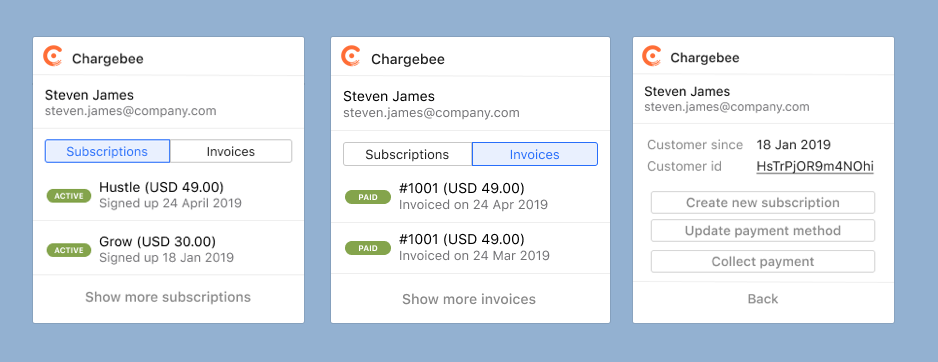Expand Show more subscriptions
Viewport: 938px width, 362px height.
click(168, 297)
